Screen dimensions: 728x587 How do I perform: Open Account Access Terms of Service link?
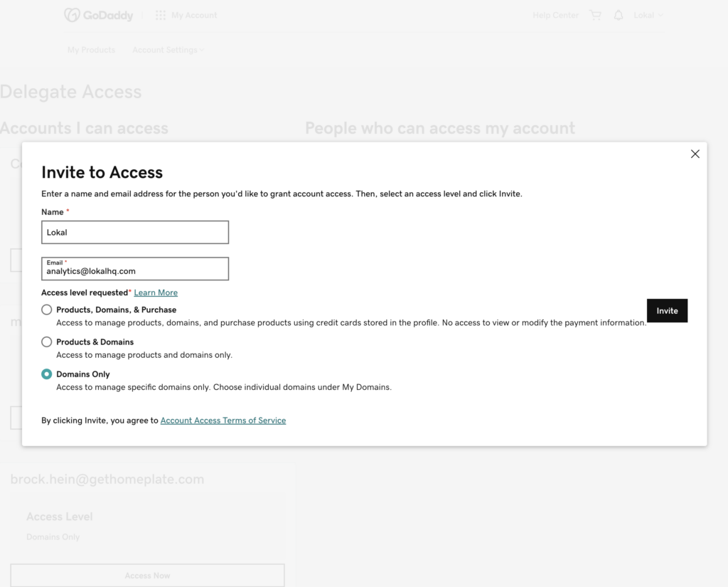(x=223, y=421)
